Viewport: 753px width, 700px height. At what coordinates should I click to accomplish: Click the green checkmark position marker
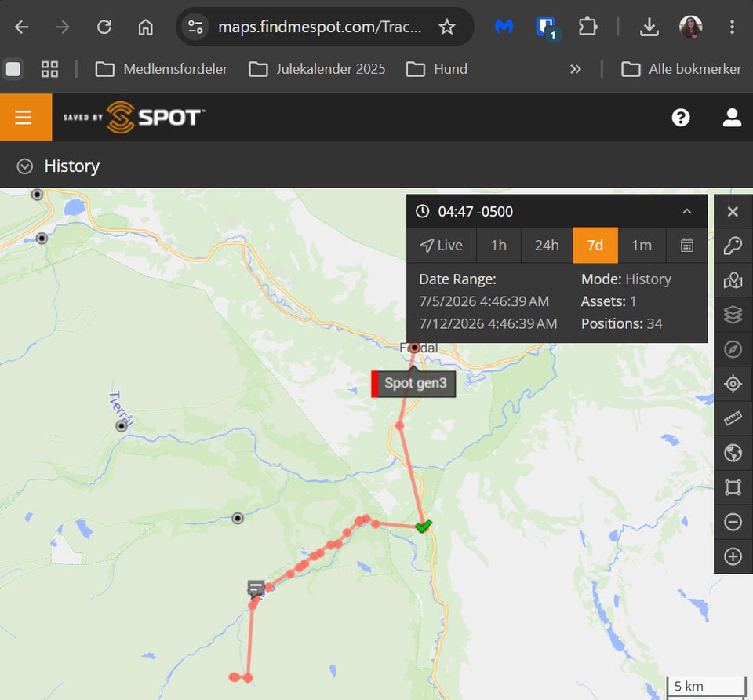point(424,526)
